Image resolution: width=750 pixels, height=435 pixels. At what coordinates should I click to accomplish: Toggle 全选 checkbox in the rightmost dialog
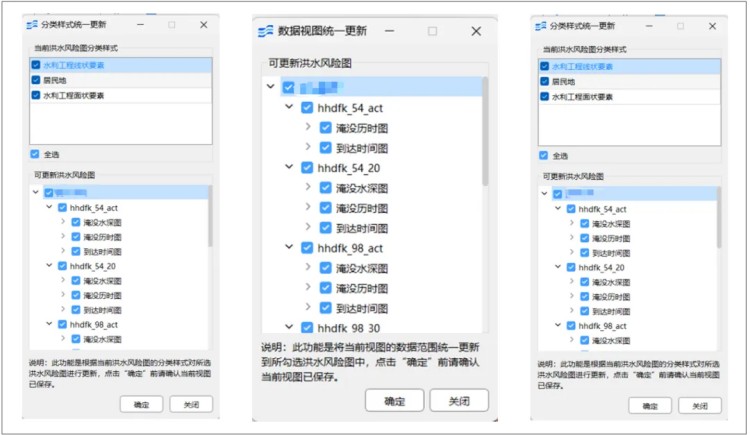pos(545,155)
